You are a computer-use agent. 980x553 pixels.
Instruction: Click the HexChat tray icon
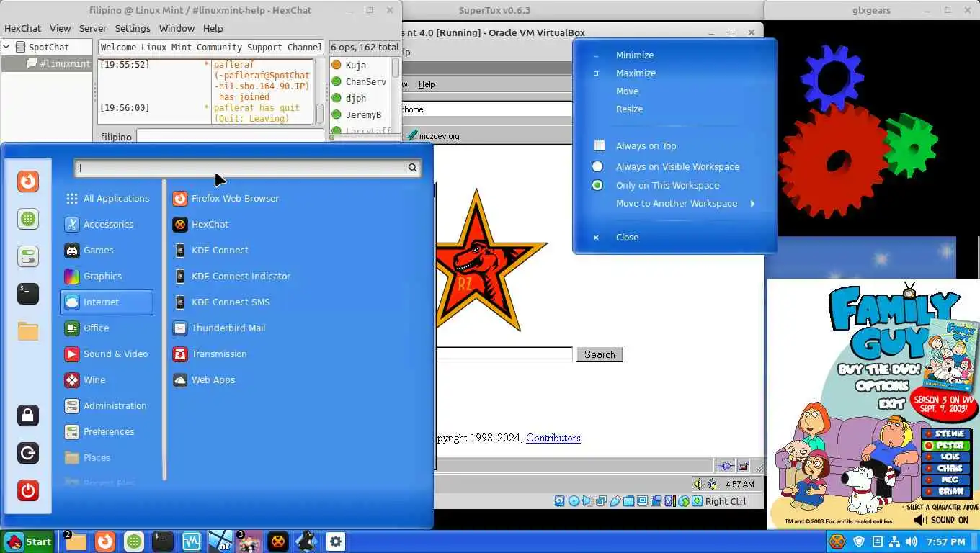click(837, 541)
